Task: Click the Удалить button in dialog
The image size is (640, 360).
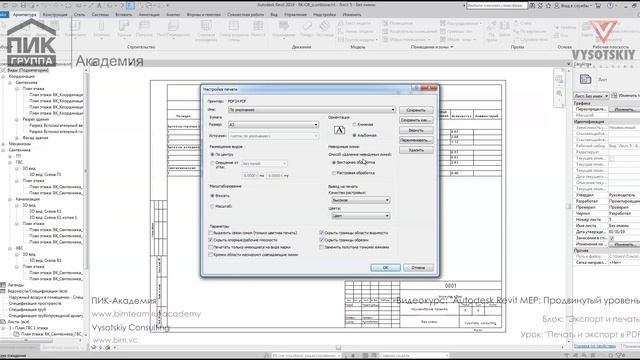Action: click(x=416, y=150)
